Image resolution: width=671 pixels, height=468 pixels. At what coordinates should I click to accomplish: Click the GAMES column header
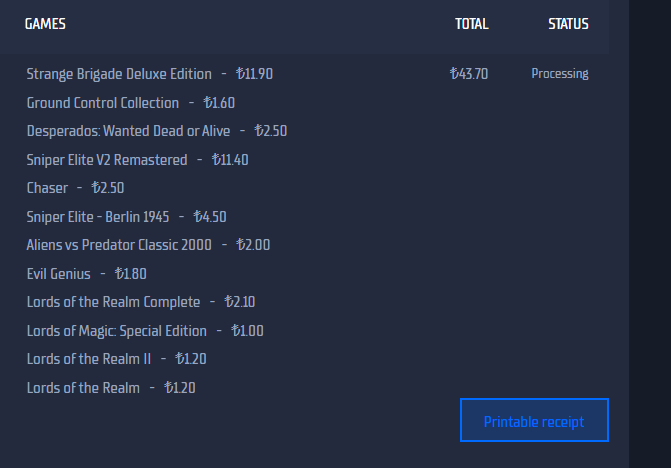(x=45, y=24)
